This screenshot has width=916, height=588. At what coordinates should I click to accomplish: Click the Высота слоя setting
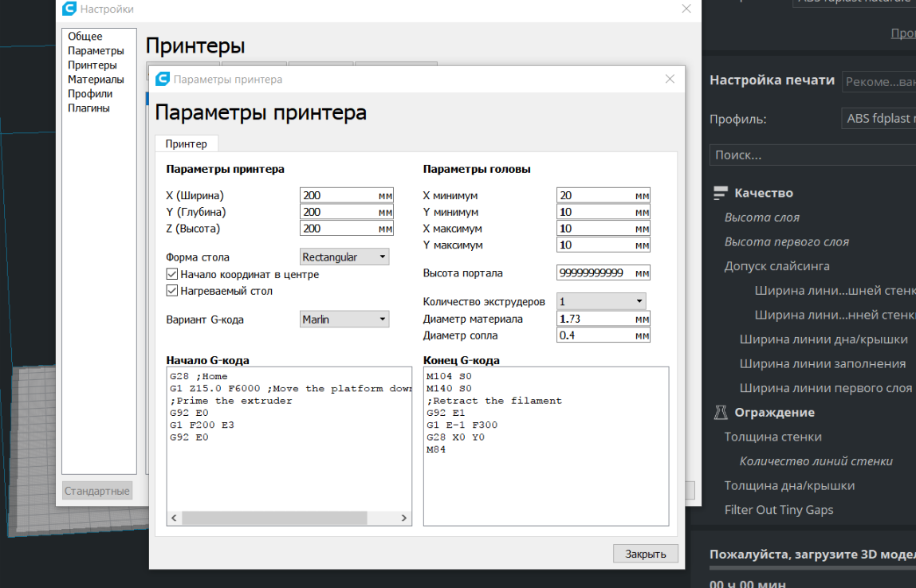pos(761,218)
